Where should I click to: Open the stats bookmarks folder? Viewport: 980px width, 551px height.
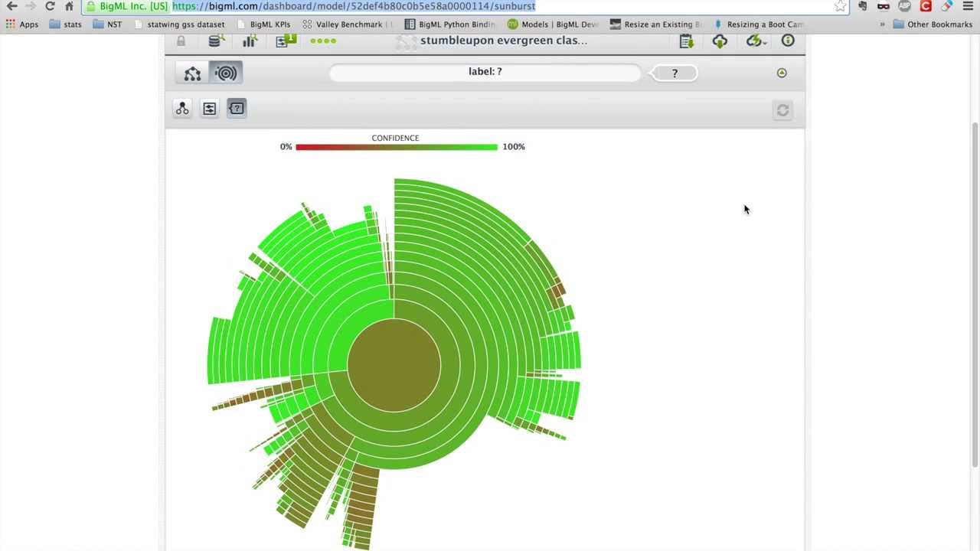(66, 24)
